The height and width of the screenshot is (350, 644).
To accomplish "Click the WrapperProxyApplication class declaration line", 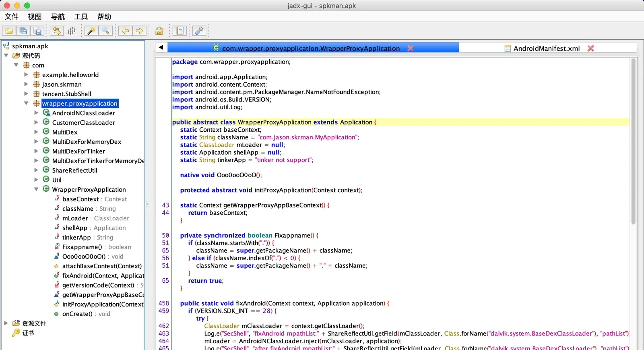I will tap(400, 122).
